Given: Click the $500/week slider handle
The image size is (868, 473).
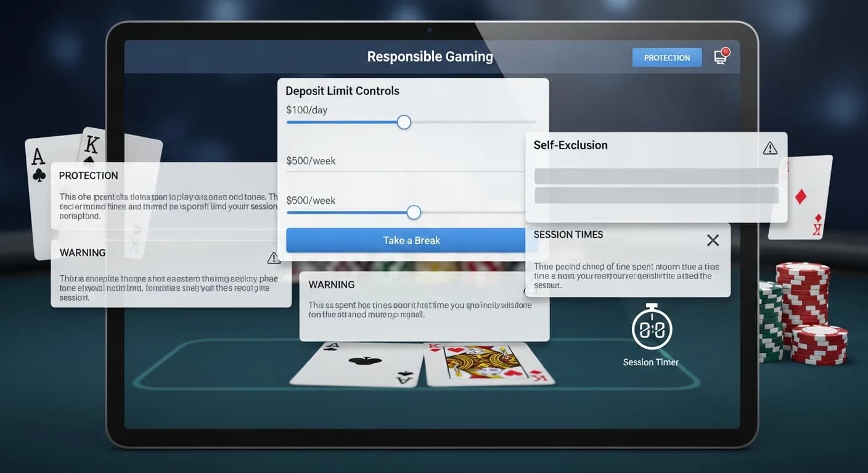Looking at the screenshot, I should [x=413, y=212].
